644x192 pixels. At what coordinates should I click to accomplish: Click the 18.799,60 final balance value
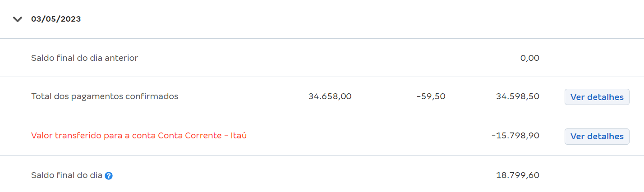[518, 175]
